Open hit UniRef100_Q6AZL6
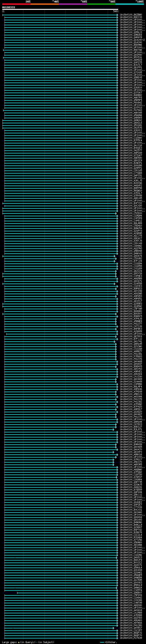 (x=131, y=123)
